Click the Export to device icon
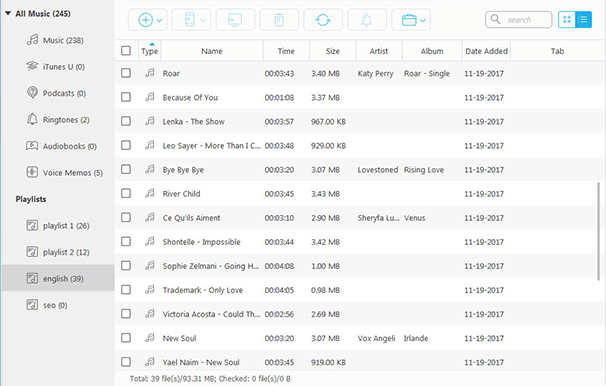The height and width of the screenshot is (386, 606). click(x=189, y=20)
